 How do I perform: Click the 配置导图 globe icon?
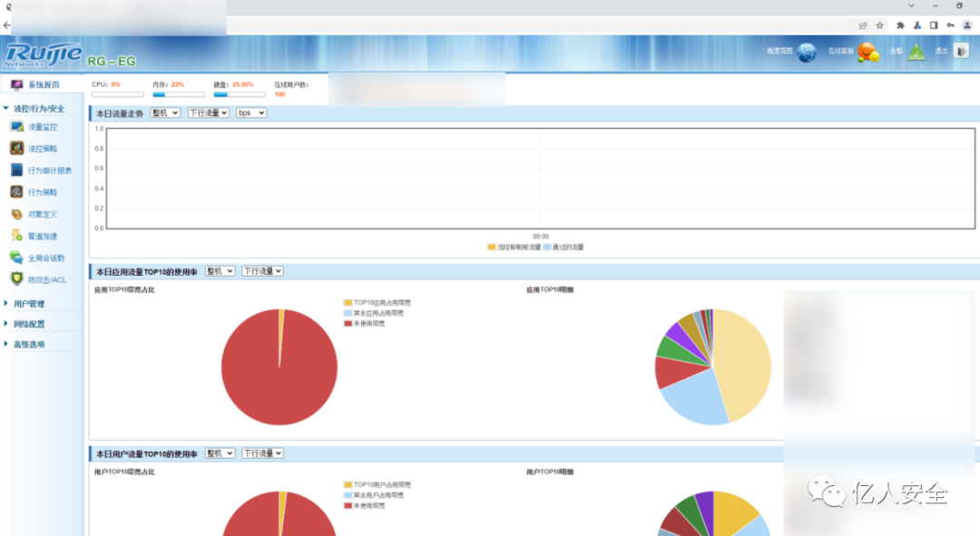(807, 53)
